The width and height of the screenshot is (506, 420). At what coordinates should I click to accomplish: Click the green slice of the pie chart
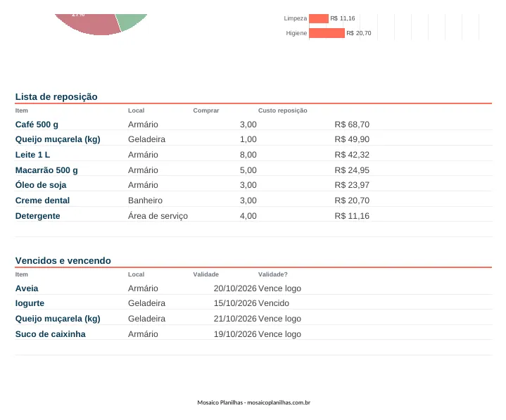(x=132, y=20)
